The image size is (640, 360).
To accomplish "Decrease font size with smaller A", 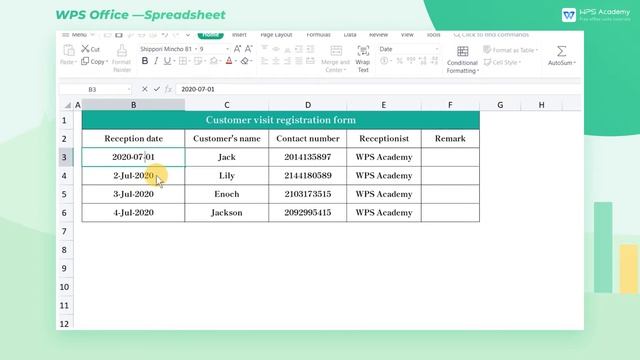I will tap(248, 49).
